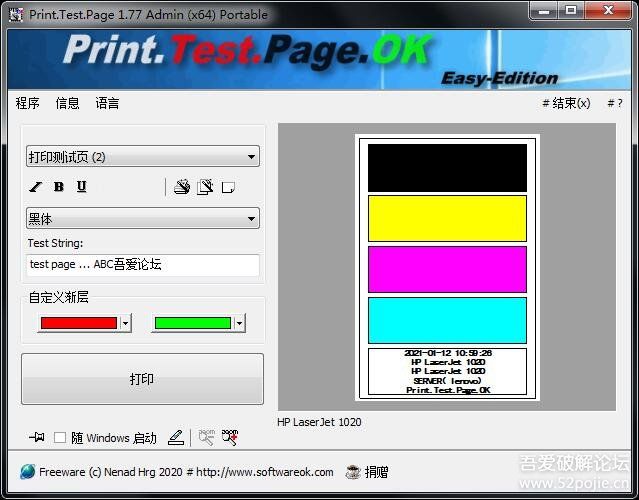Click the # 结束(x) menu item

(566, 103)
